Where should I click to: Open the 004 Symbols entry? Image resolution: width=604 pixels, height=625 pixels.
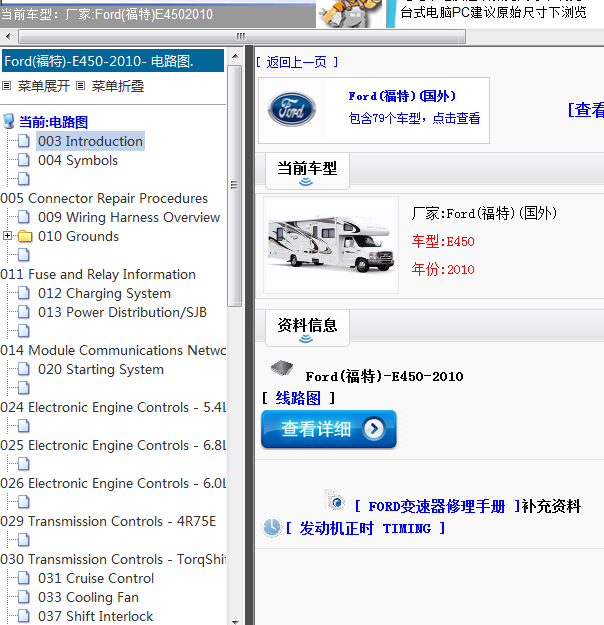pos(78,160)
